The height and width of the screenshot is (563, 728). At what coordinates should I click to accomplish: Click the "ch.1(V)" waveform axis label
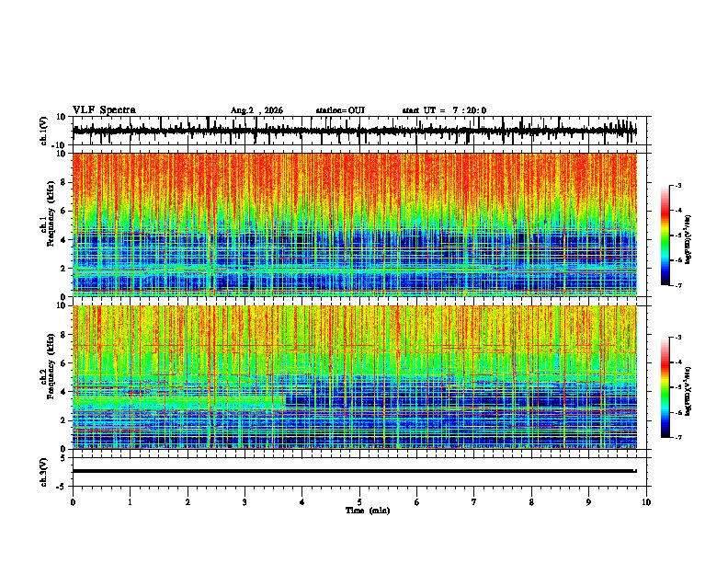[x=44, y=131]
